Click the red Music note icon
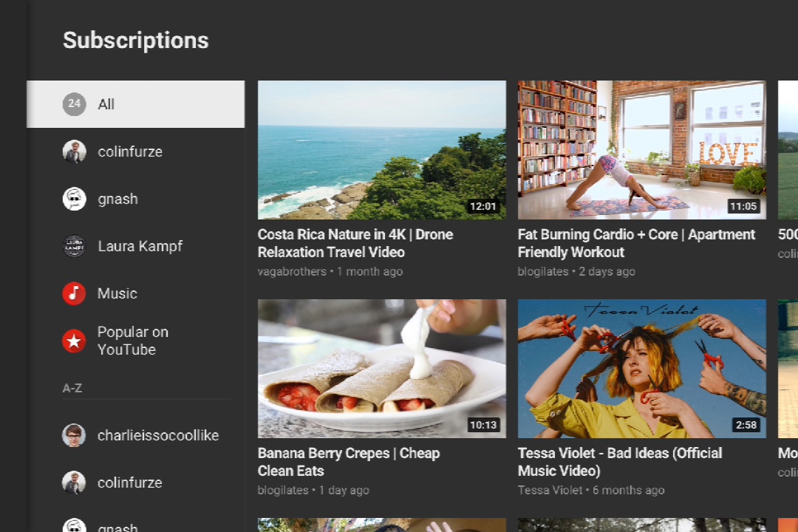The height and width of the screenshot is (532, 798). tap(74, 293)
